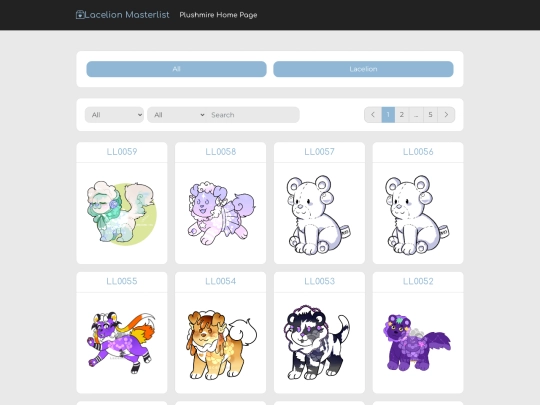View the LL0052 dark purple lion thumbnail
The image size is (540, 405).
point(417,343)
